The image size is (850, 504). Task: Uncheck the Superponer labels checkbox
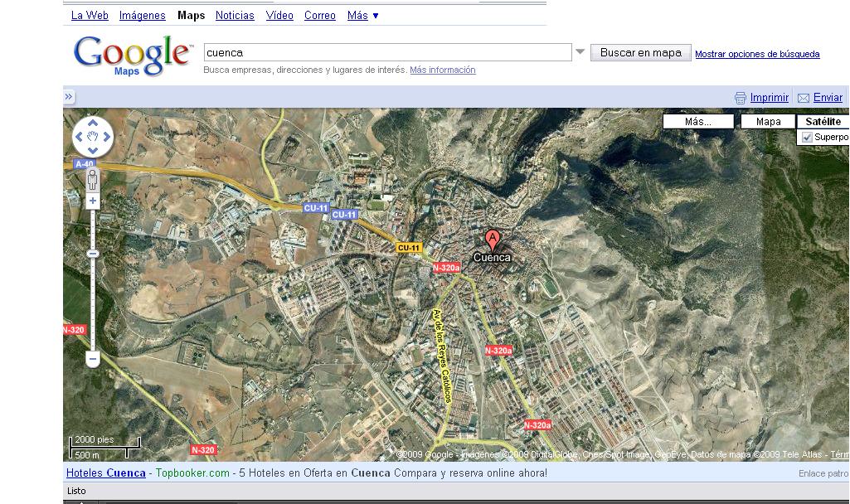coord(807,137)
